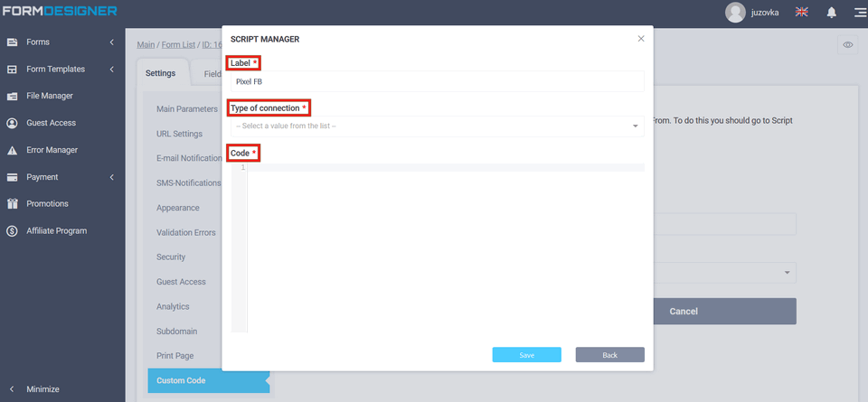The image size is (868, 402).
Task: Switch language via the UK flag icon
Action: pos(801,12)
